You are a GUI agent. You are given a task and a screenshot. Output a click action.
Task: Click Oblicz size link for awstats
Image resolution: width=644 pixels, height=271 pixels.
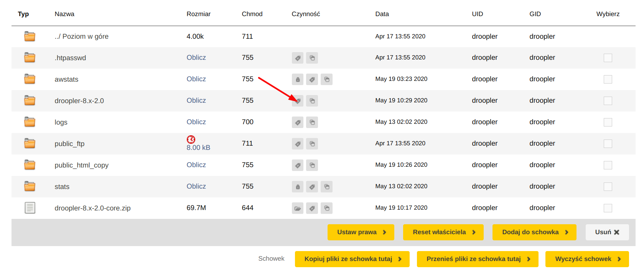coord(196,79)
